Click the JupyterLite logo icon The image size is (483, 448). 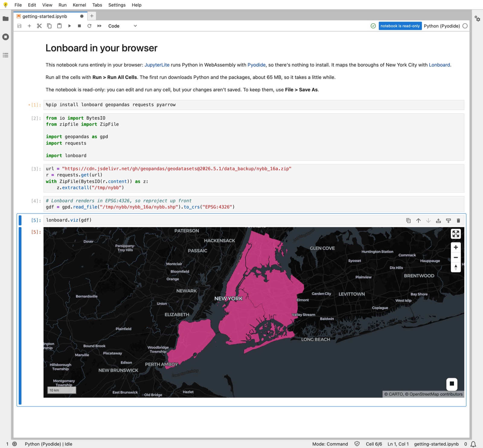point(5,5)
